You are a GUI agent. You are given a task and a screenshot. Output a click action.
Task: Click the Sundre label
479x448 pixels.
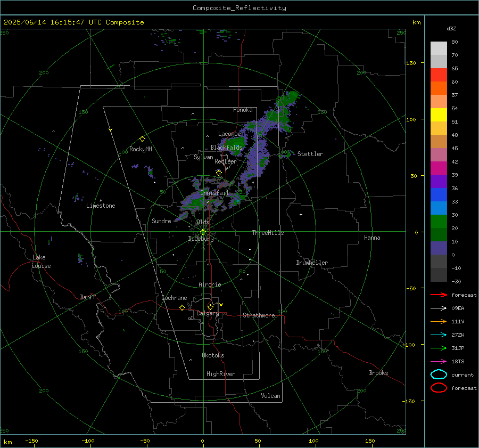161,221
